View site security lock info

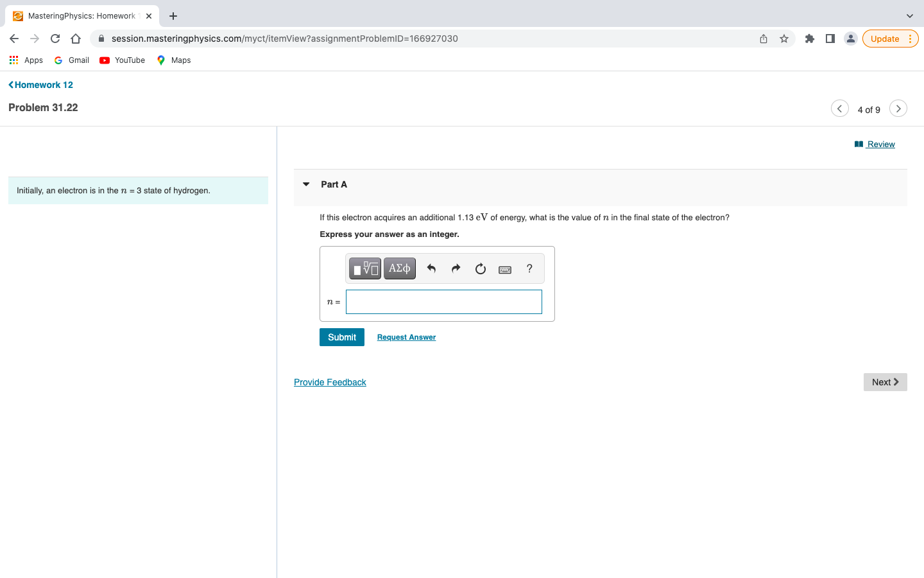pyautogui.click(x=101, y=39)
